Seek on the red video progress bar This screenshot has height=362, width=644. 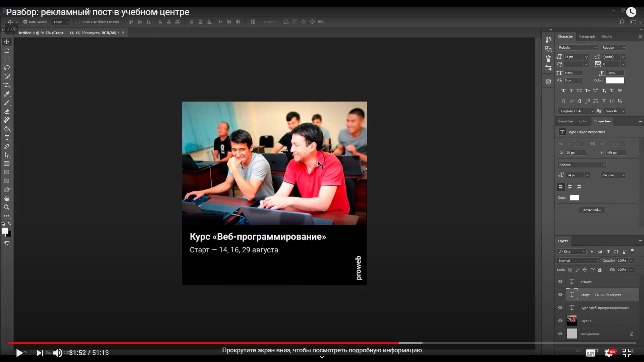coord(203,343)
